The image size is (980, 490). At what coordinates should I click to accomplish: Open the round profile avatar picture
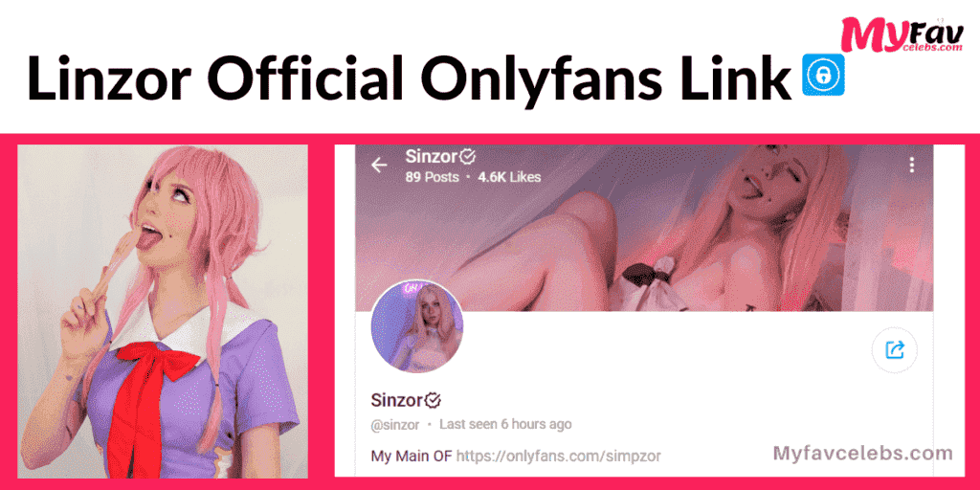(x=417, y=327)
